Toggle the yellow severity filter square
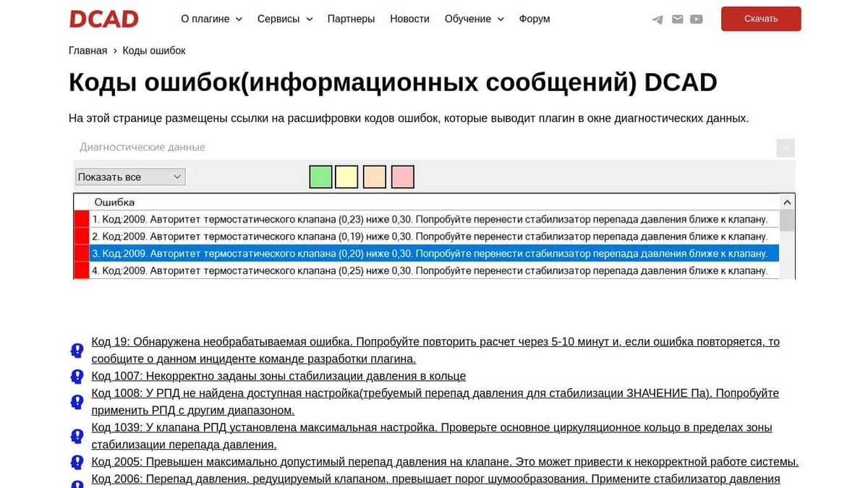This screenshot has width=868, height=488. (347, 176)
